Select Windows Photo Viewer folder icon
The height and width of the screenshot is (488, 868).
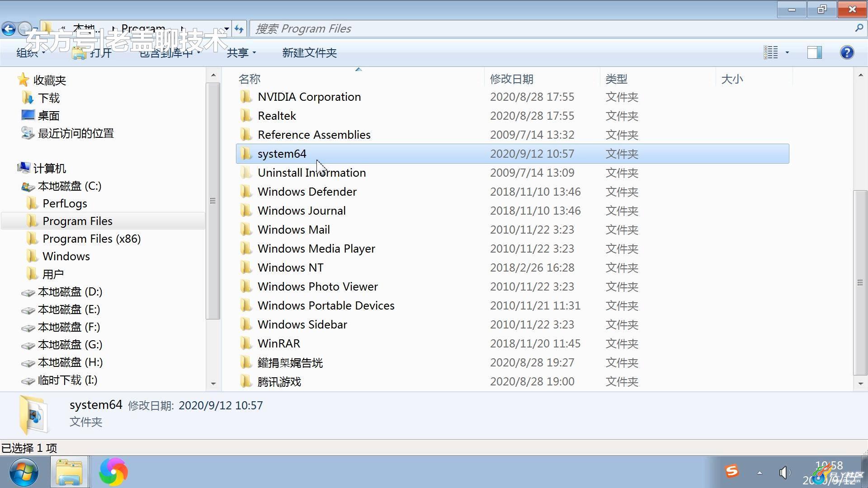pos(246,286)
